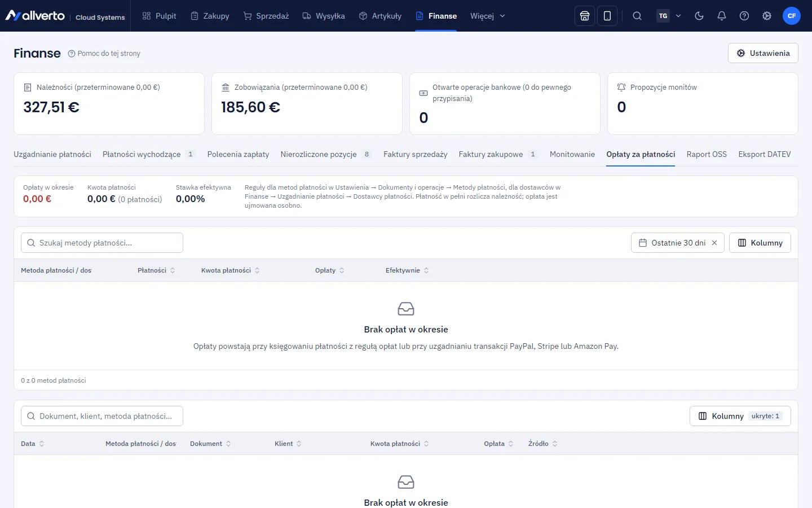The height and width of the screenshot is (508, 812).
Task: Open notifications bell icon
Action: click(x=722, y=16)
